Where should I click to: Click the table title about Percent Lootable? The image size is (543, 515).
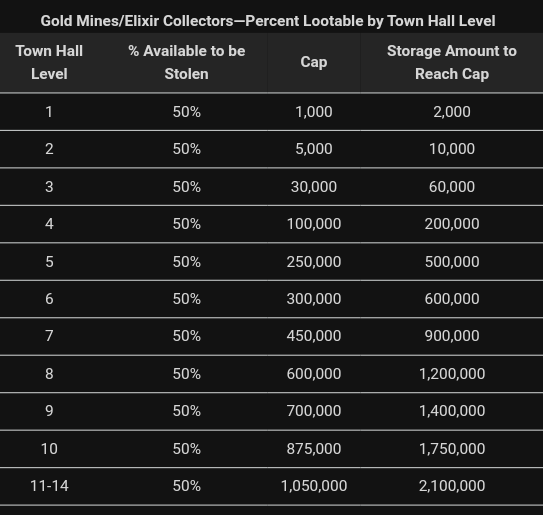268,21
